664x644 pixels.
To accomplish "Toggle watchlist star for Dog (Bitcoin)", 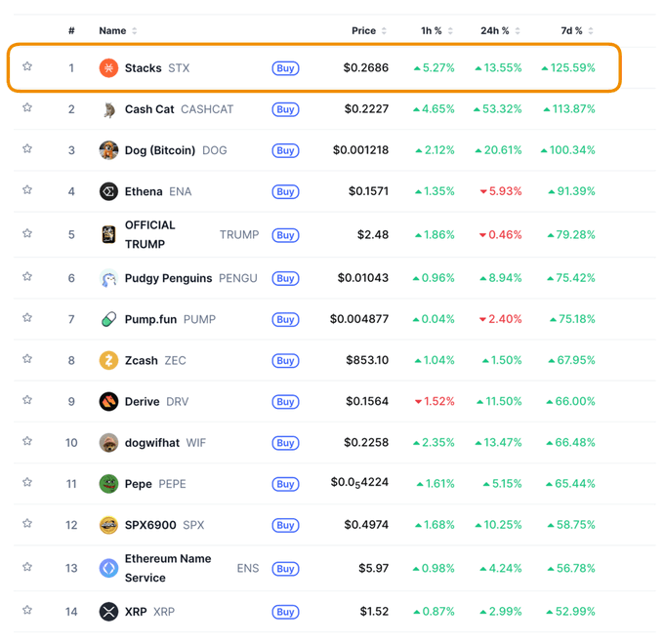I will [27, 148].
